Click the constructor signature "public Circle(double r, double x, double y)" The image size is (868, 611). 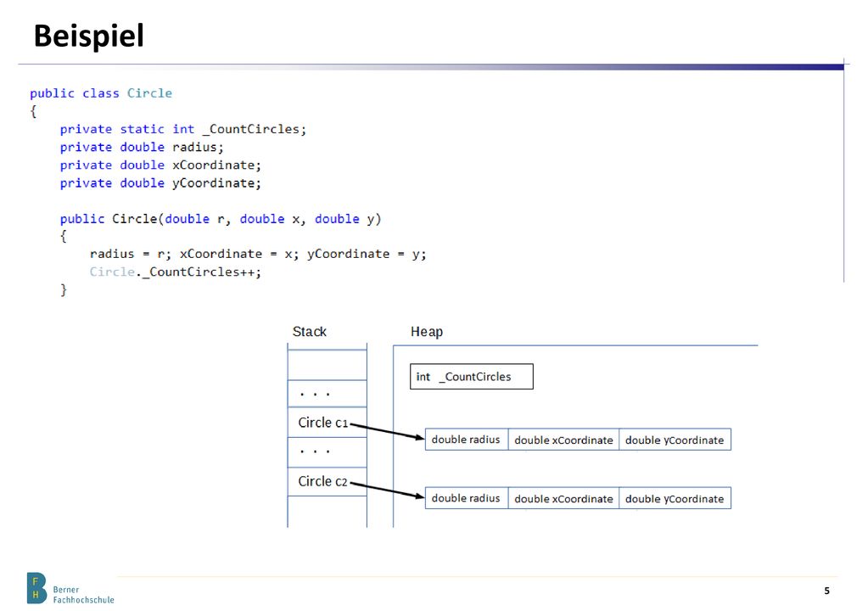point(221,219)
